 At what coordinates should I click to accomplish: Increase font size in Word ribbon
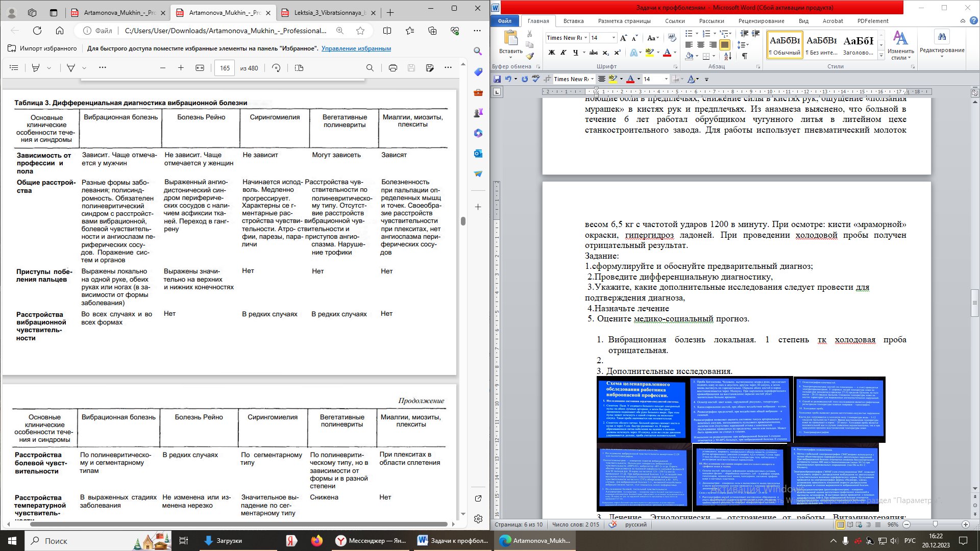[624, 38]
